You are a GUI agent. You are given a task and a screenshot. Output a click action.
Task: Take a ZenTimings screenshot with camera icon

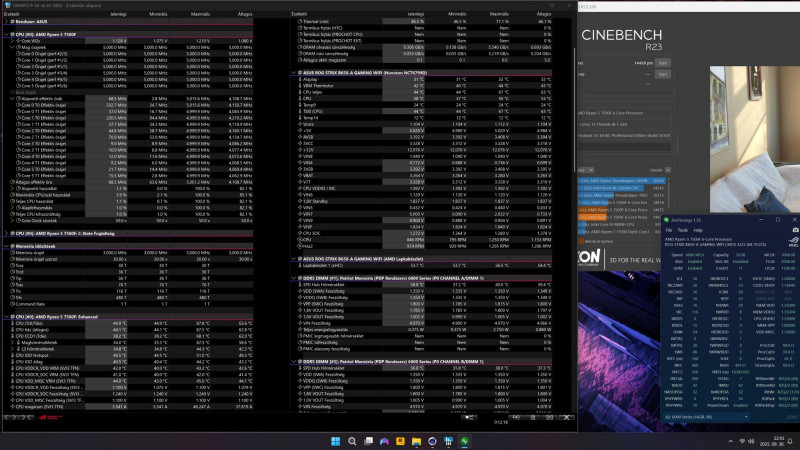[x=794, y=230]
